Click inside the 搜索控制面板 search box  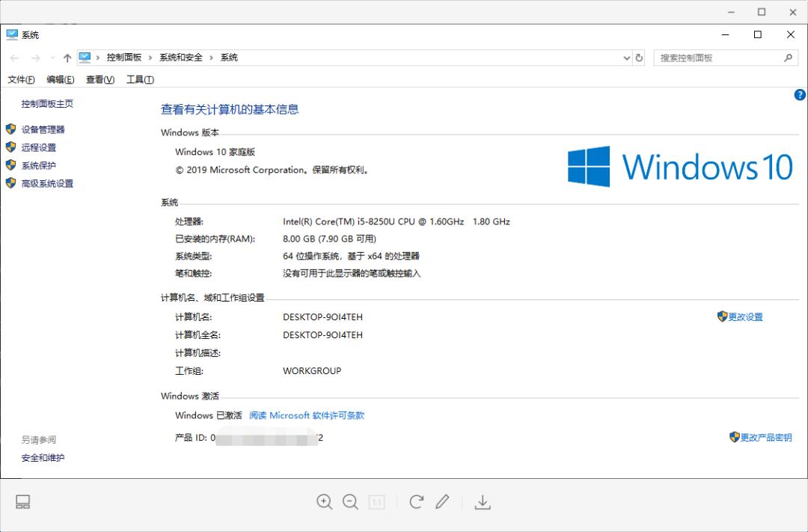[718, 58]
